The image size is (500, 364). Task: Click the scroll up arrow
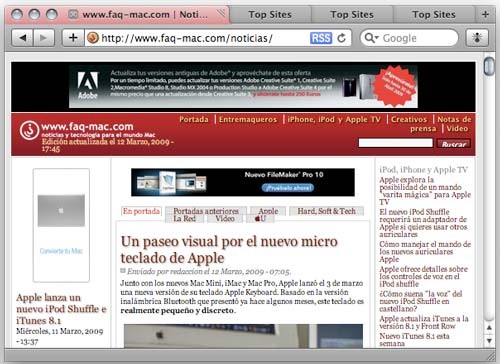[x=489, y=328]
